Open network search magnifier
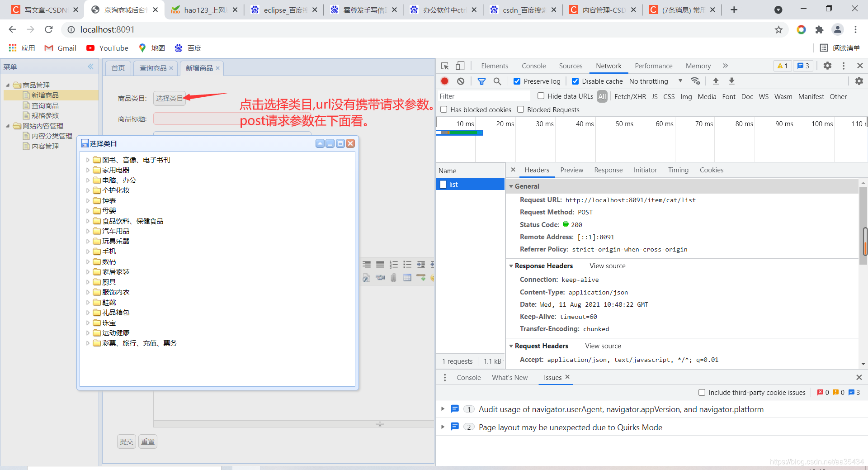This screenshot has height=470, width=868. pyautogui.click(x=497, y=81)
